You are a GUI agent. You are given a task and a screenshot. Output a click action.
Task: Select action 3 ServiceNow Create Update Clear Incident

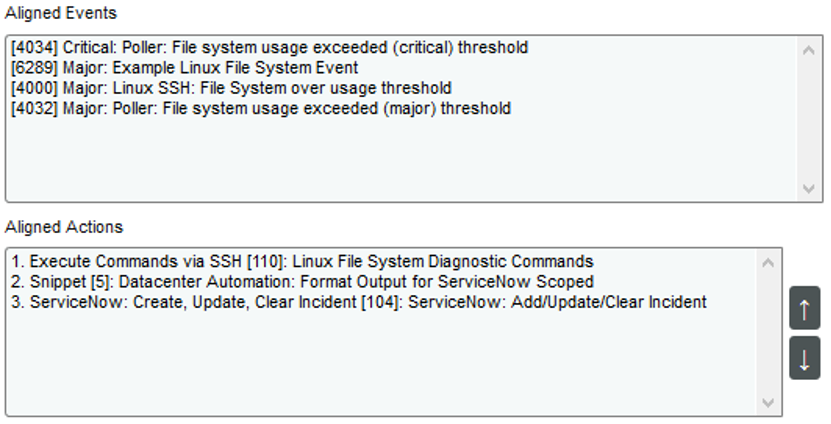[359, 302]
